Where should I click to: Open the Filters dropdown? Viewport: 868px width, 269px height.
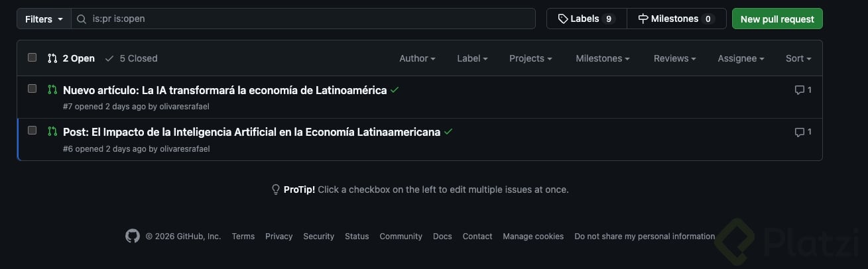[44, 19]
